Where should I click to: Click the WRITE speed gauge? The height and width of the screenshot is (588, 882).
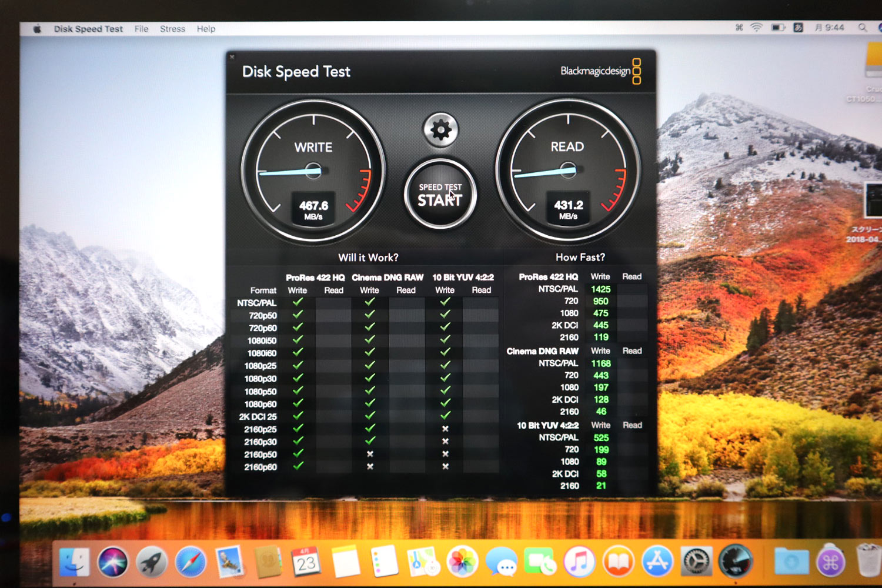click(313, 171)
